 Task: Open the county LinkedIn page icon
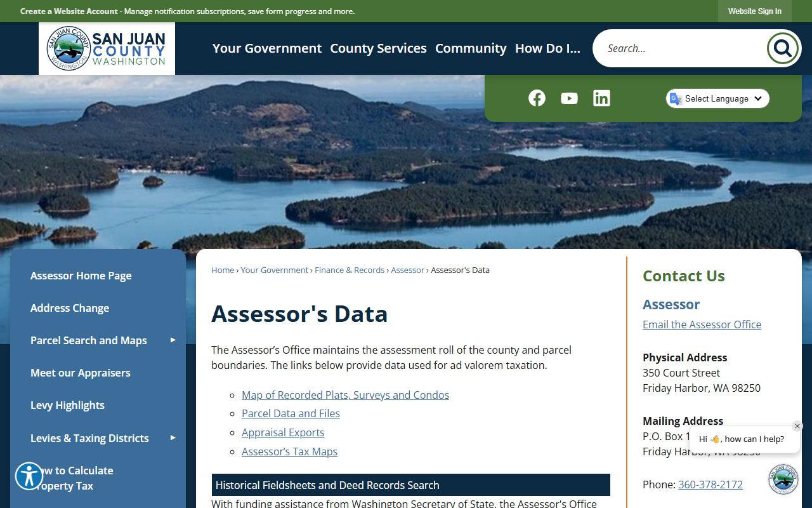click(x=601, y=98)
